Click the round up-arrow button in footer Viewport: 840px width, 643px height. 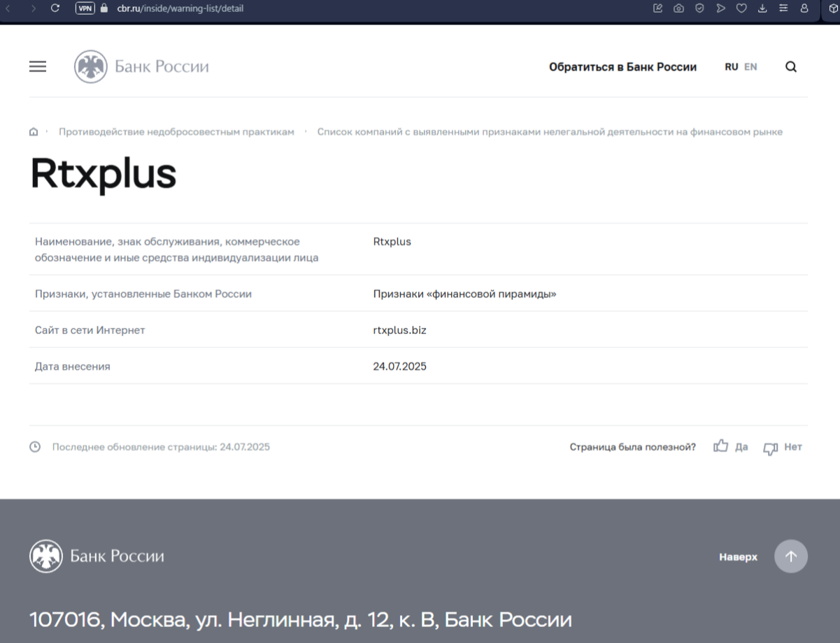(x=791, y=556)
